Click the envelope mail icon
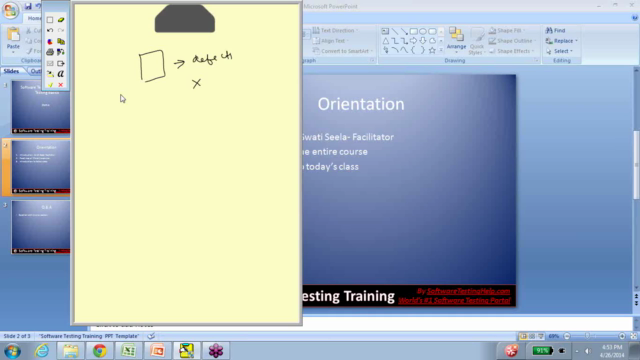 tap(50, 63)
